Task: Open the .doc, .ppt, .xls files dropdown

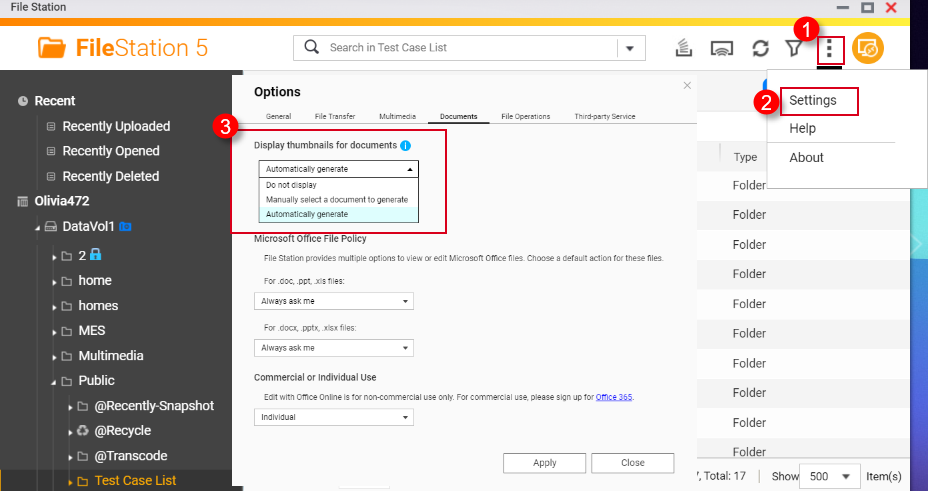Action: click(x=334, y=301)
